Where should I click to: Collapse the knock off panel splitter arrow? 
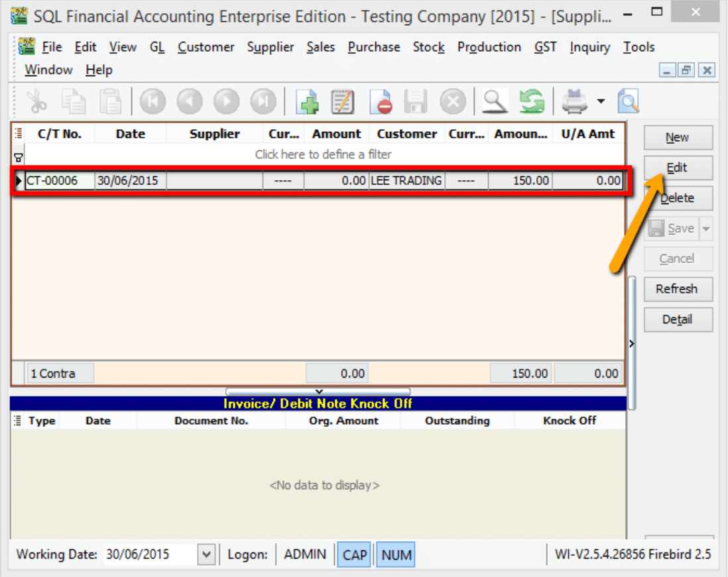318,392
